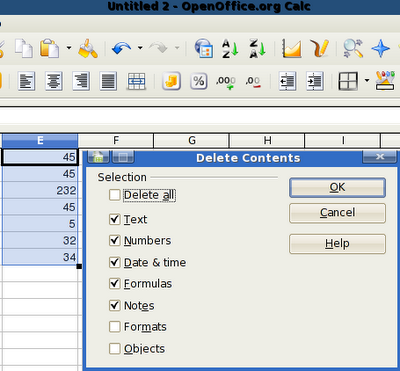Viewport: 400px width, 371px height.
Task: Click the Merge Cells icon
Action: click(x=136, y=81)
